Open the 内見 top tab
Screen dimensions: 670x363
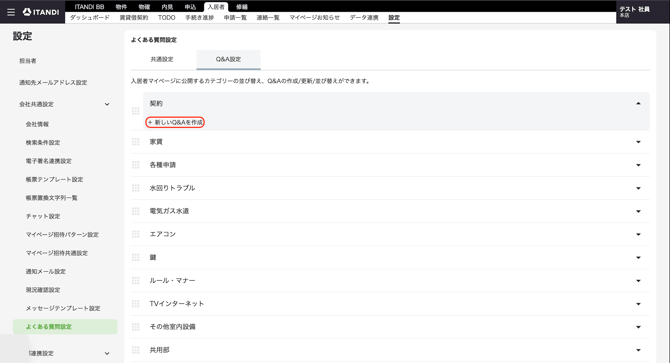(168, 7)
